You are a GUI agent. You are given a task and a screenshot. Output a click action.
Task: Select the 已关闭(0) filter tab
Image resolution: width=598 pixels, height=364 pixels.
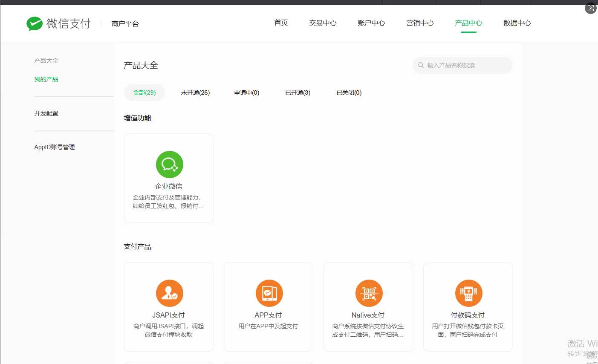pyautogui.click(x=349, y=92)
